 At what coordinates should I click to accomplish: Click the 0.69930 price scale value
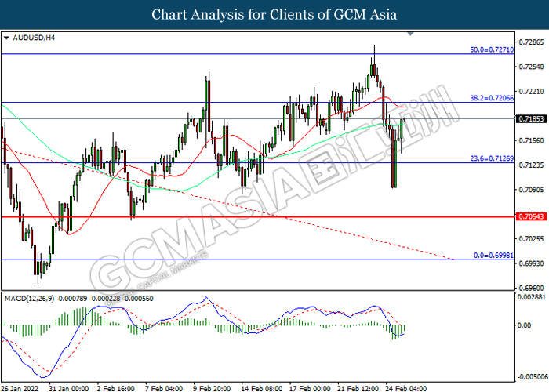tap(531, 263)
